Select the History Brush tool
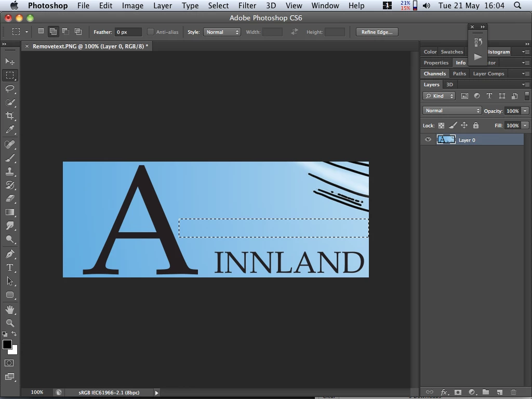Viewport: 532px width, 399px height. (x=10, y=185)
